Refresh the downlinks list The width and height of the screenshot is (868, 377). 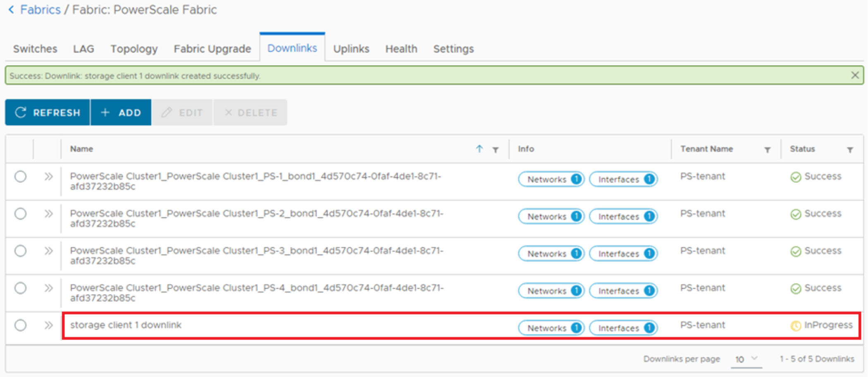(x=48, y=112)
